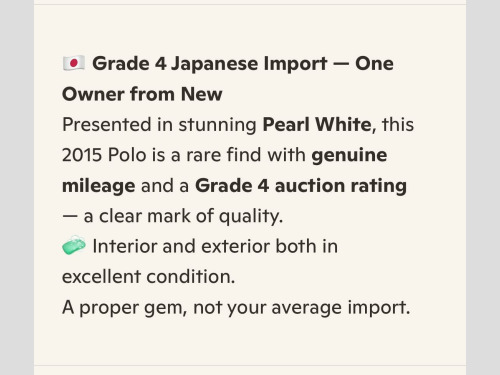Click the "Owner from New" heading line
Image resolution: width=500 pixels, height=375 pixels.
pos(142,94)
